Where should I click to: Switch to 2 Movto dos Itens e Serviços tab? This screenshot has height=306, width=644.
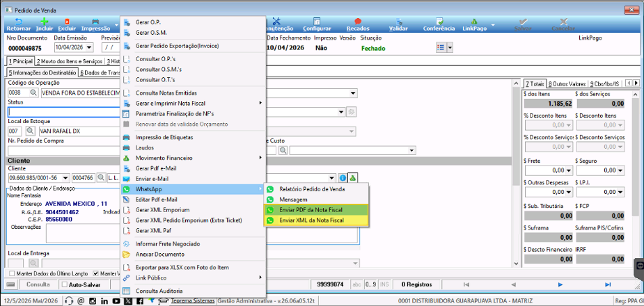[70, 61]
